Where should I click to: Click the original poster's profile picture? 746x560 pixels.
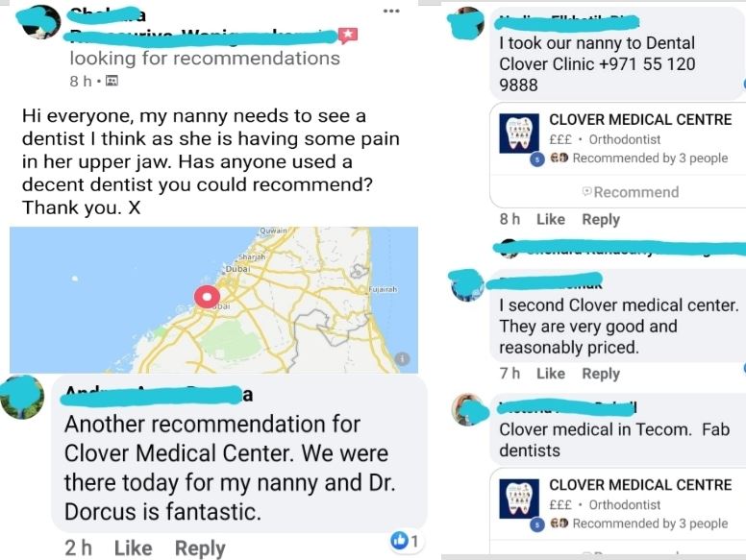[39, 22]
